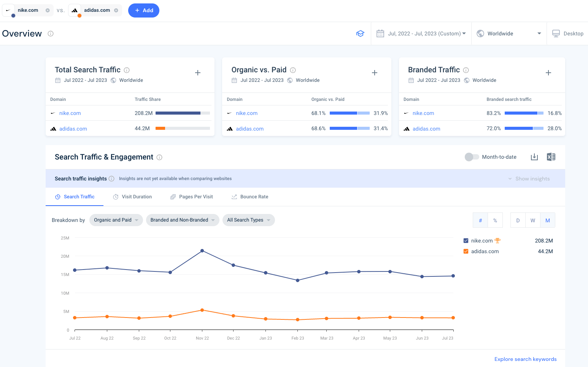Click the info tooltip next to Organic vs. Paid

292,70
